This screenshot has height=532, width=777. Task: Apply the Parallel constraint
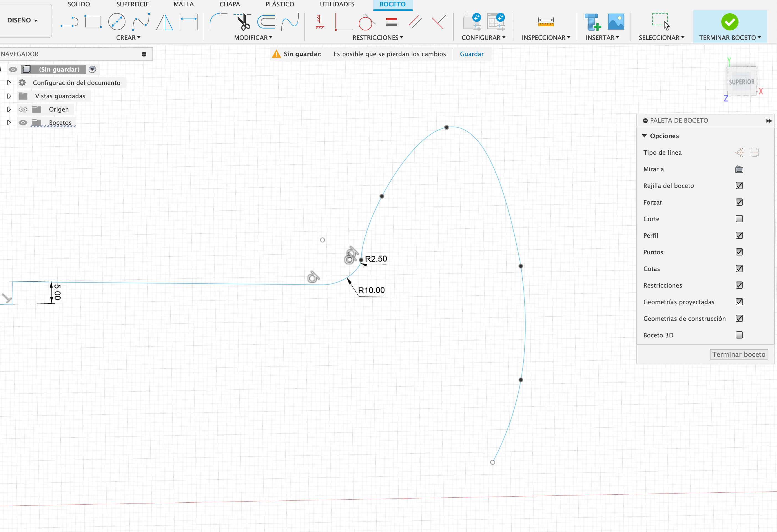(415, 22)
